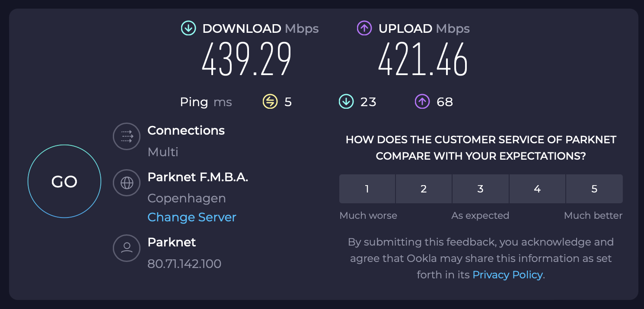Click the user profile icon beside Parknet

click(127, 248)
